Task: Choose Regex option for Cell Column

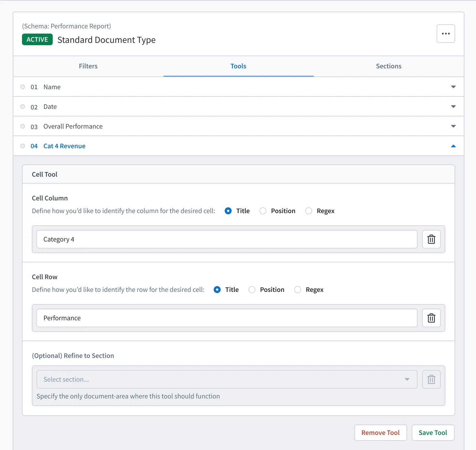Action: coord(309,211)
